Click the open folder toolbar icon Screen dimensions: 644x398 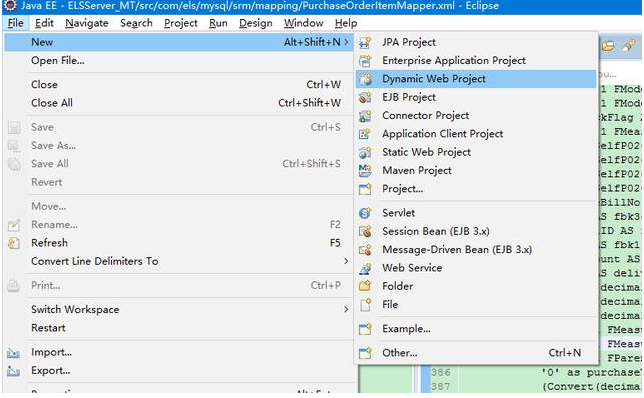(608, 45)
